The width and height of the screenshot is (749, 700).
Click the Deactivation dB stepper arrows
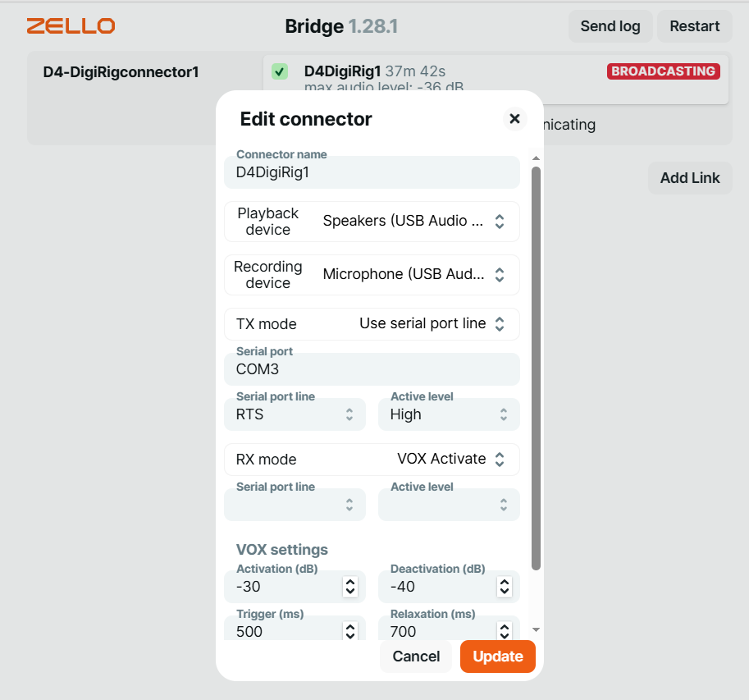pyautogui.click(x=505, y=587)
